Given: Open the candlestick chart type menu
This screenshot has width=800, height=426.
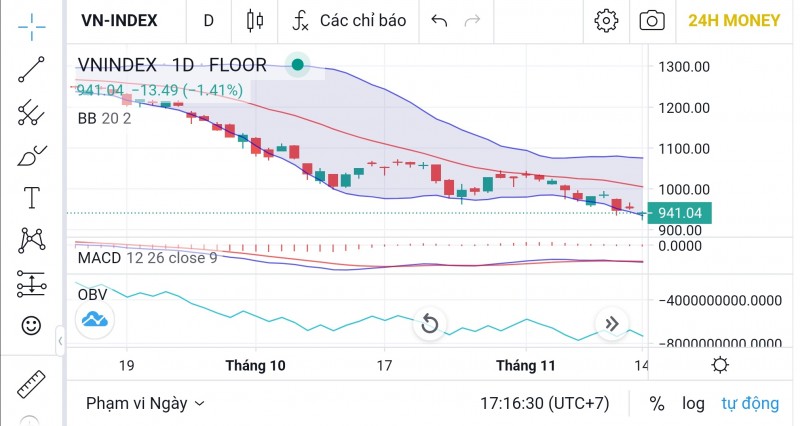Looking at the screenshot, I should pyautogui.click(x=255, y=20).
